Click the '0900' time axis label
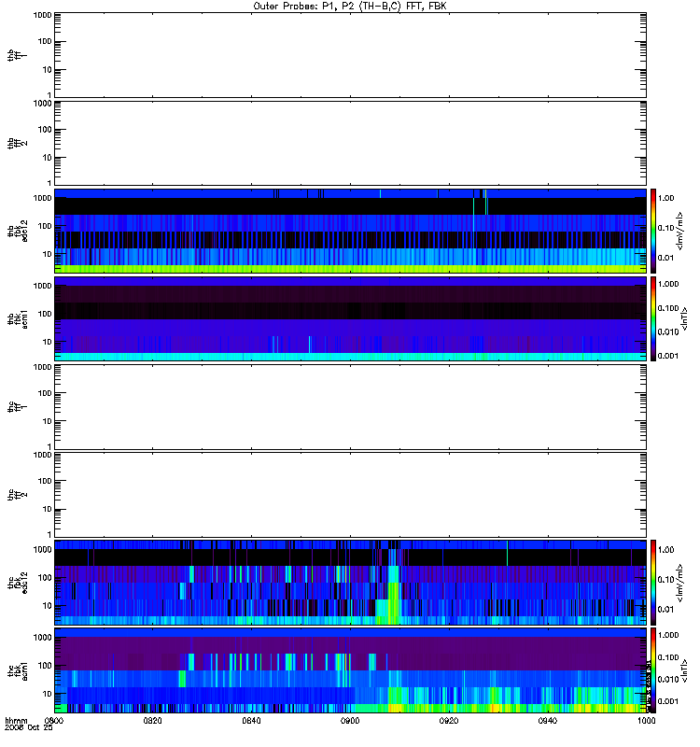Viewport: 700px width, 747px height. point(350,721)
